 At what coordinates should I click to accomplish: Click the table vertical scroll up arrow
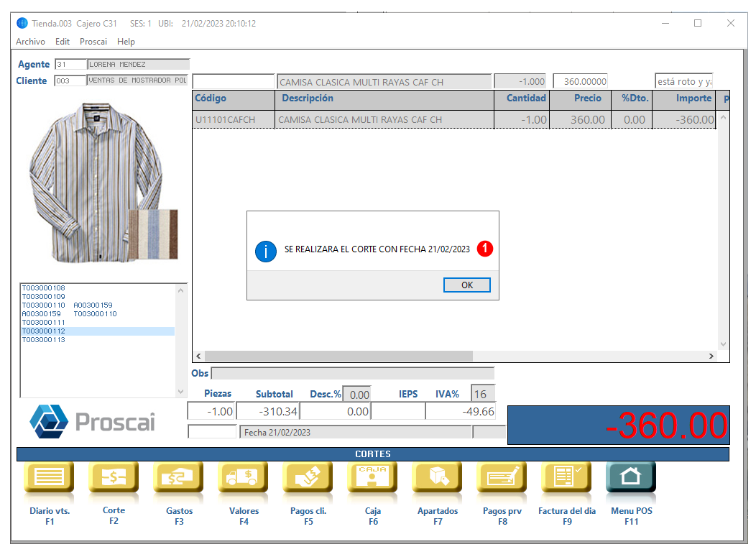point(723,117)
